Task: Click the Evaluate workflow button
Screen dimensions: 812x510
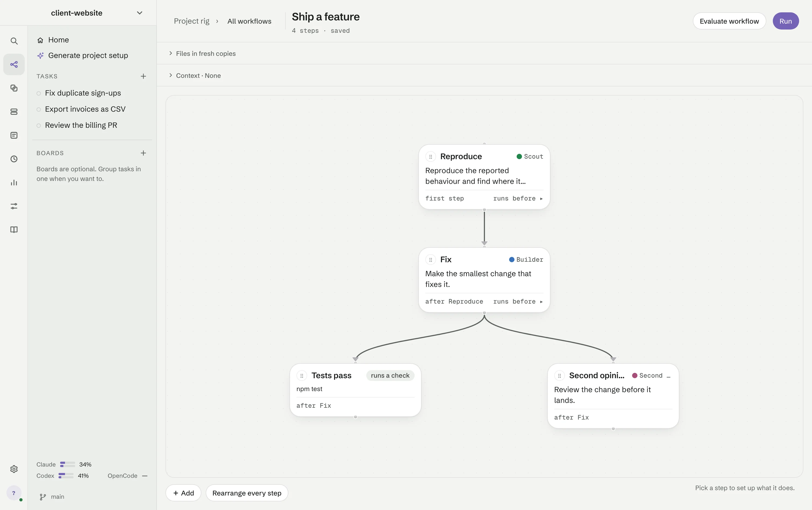Action: click(729, 21)
